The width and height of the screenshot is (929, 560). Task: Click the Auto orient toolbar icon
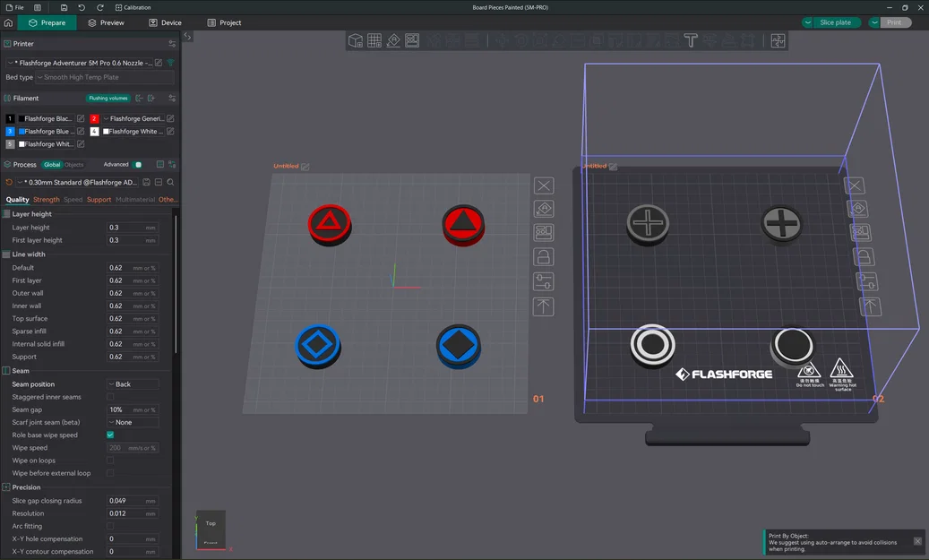coord(393,40)
